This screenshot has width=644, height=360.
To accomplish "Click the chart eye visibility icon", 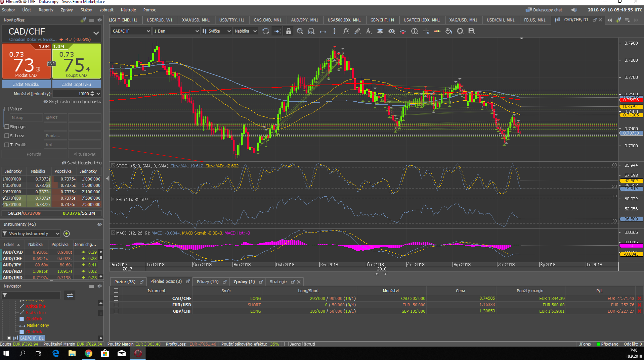I will (391, 31).
